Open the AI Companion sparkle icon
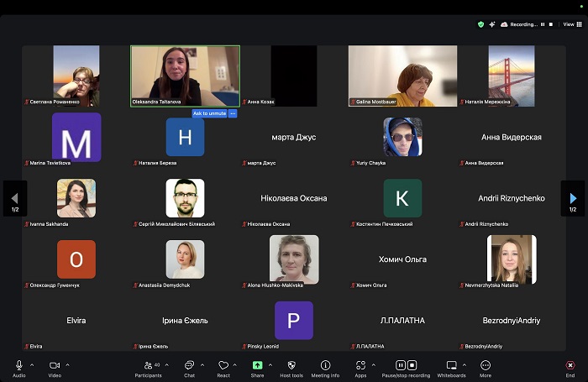The width and height of the screenshot is (588, 382). [491, 24]
